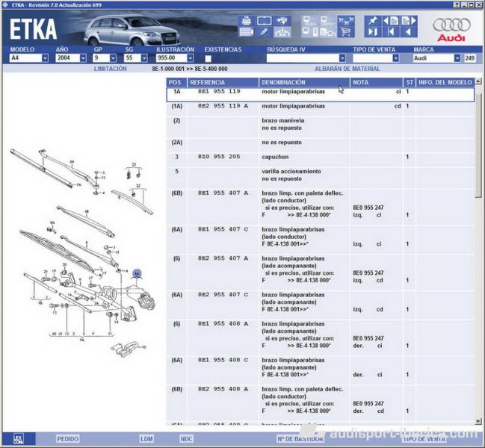Click the printer icon in the toolbar
This screenshot has height=448, width=485.
click(247, 21)
